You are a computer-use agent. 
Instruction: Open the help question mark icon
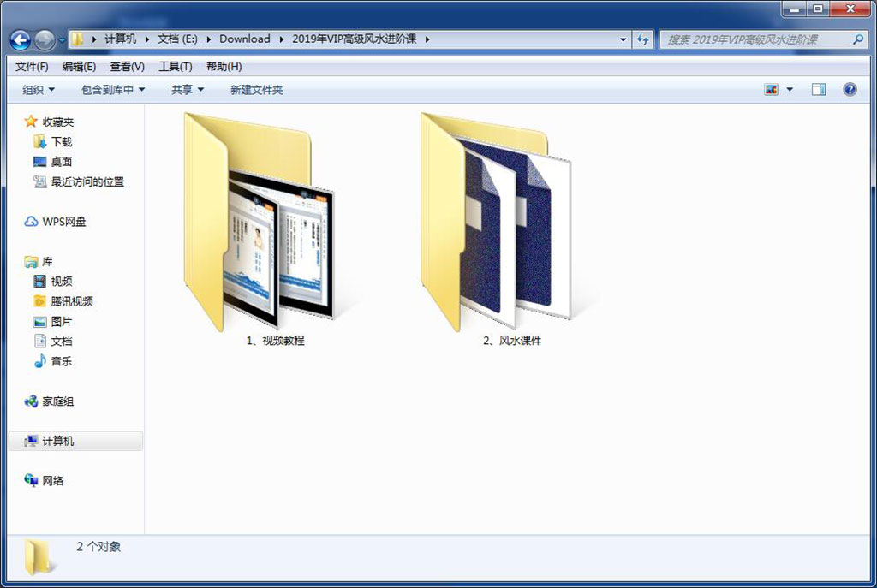click(850, 89)
